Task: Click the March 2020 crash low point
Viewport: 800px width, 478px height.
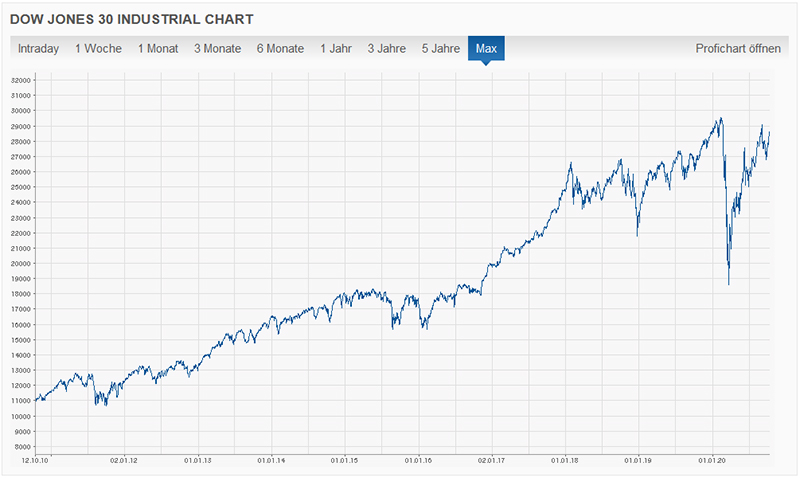Action: (728, 284)
